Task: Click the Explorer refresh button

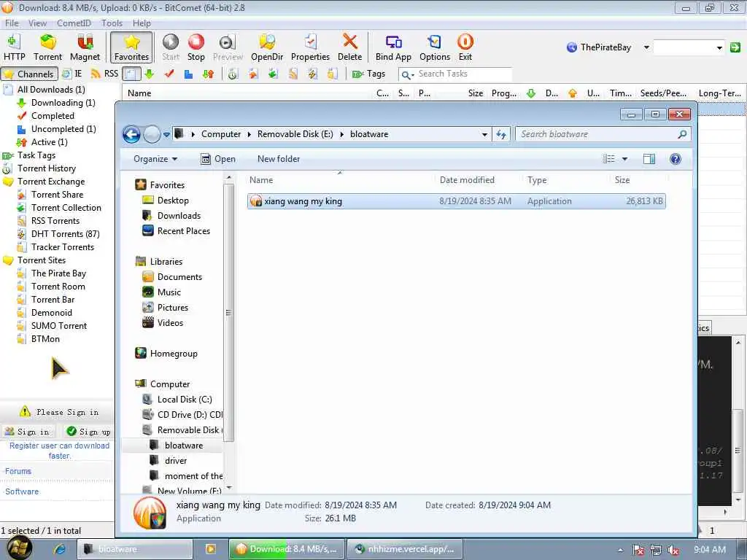Action: (x=501, y=134)
